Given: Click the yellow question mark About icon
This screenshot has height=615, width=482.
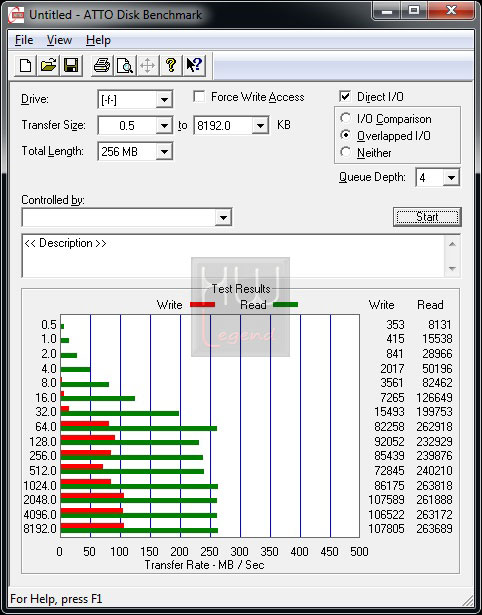Looking at the screenshot, I should click(x=171, y=66).
